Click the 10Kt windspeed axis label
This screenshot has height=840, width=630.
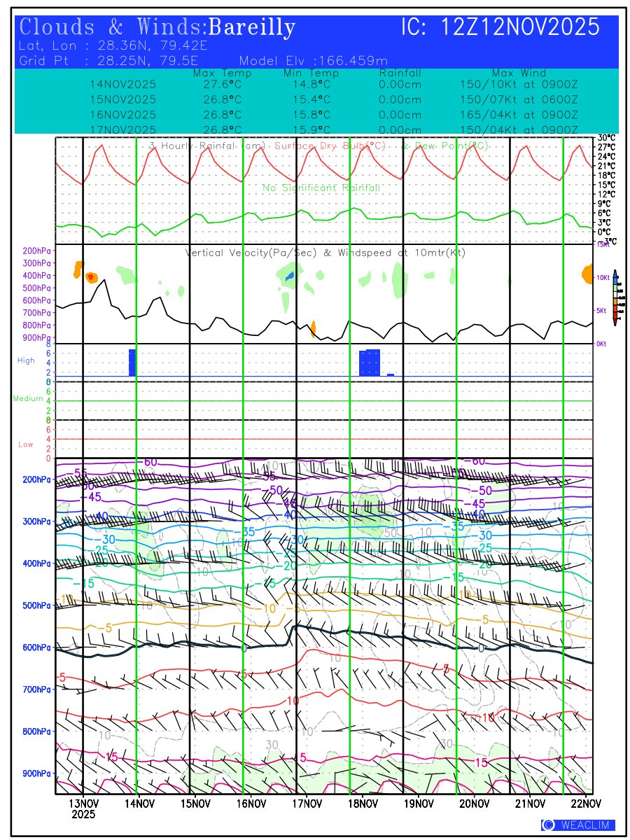click(x=601, y=278)
